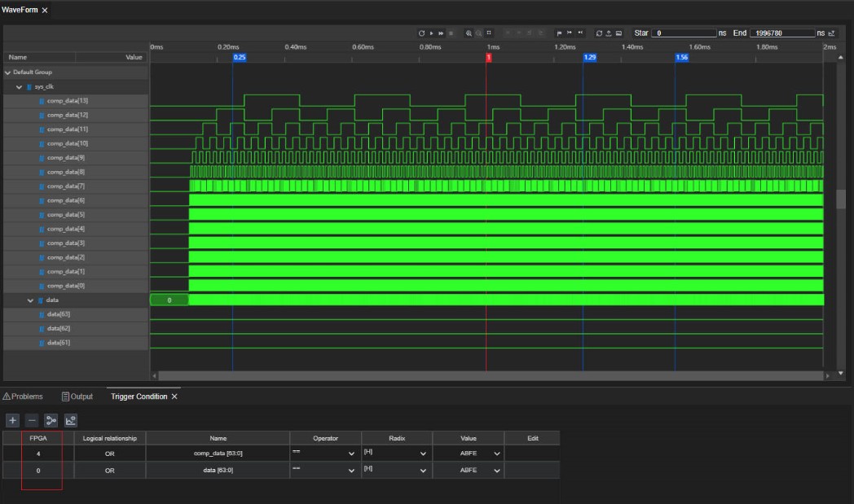Screen dimensions: 854x504
Task: Open Operator dropdown for comp_data row
Action: (x=351, y=454)
